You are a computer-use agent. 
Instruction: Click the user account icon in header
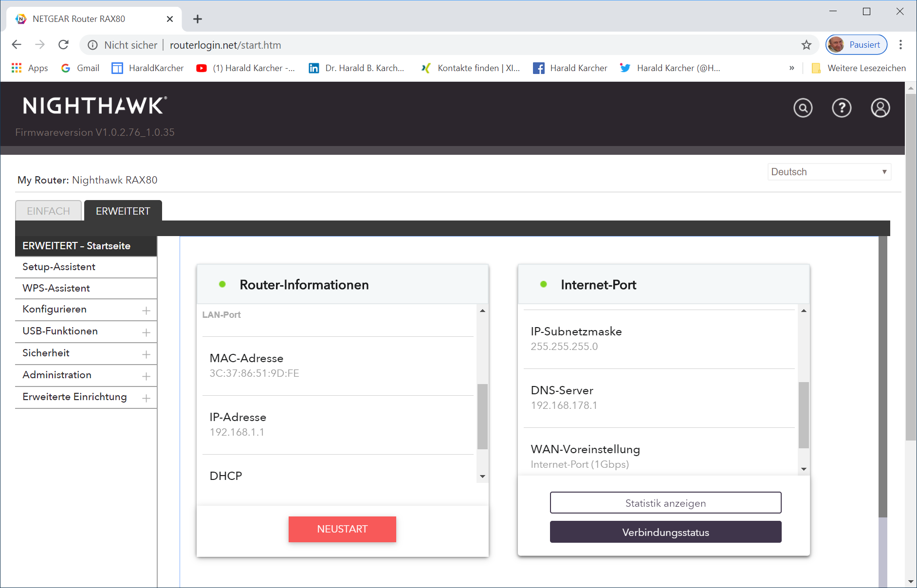pyautogui.click(x=880, y=108)
